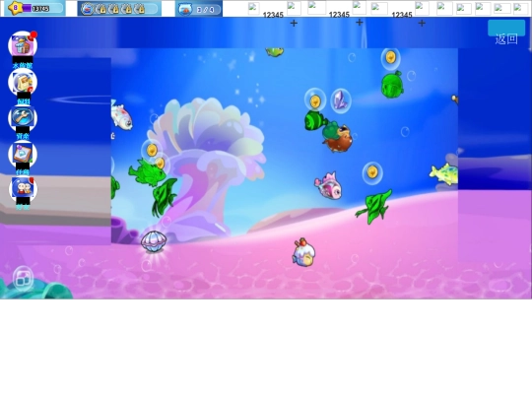The image size is (532, 399).
Task: Click plus under second 12345 counter
Action: click(x=360, y=23)
